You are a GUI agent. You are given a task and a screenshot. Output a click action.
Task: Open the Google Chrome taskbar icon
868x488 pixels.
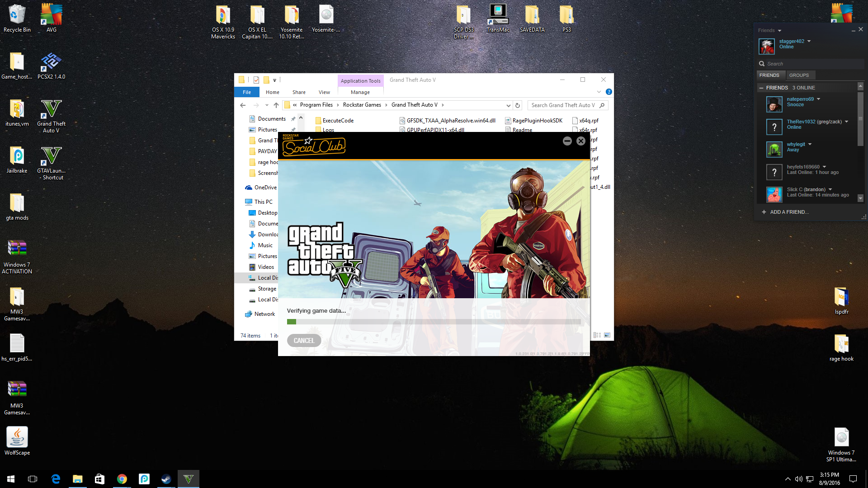pyautogui.click(x=122, y=479)
